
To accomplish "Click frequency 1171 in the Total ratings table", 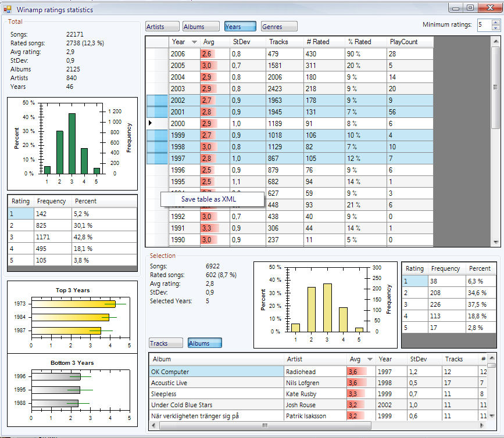I will coord(53,237).
